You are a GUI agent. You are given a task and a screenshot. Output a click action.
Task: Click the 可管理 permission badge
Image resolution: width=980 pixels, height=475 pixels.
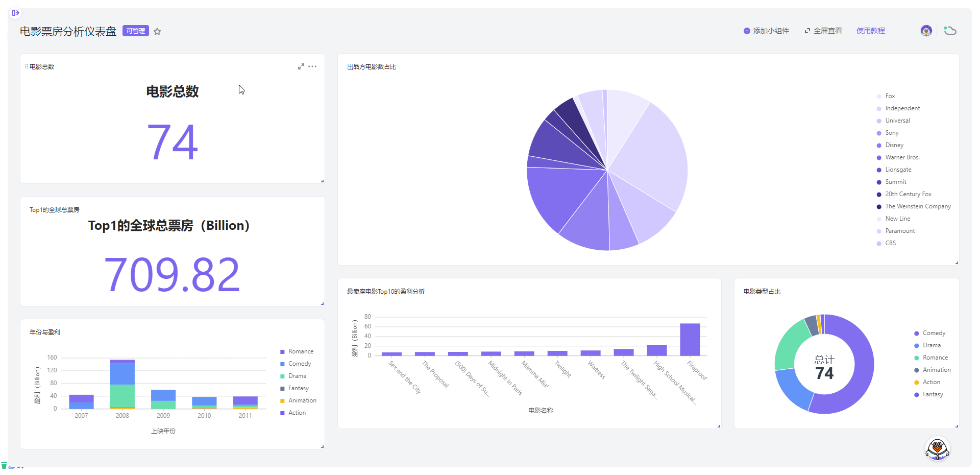point(136,31)
